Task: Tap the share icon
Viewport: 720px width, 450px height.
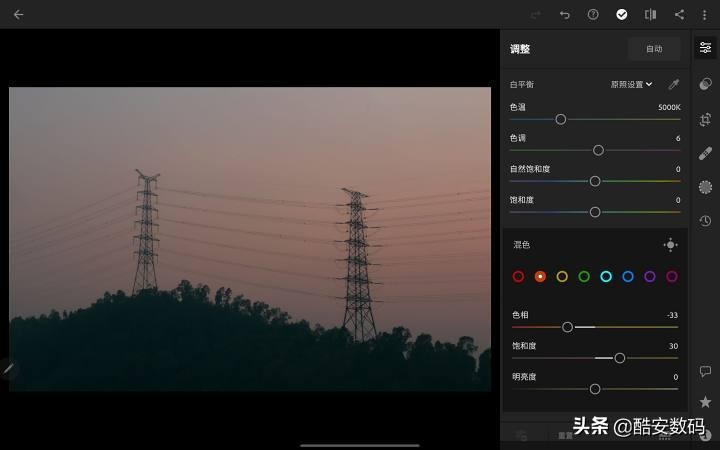Action: pyautogui.click(x=679, y=14)
